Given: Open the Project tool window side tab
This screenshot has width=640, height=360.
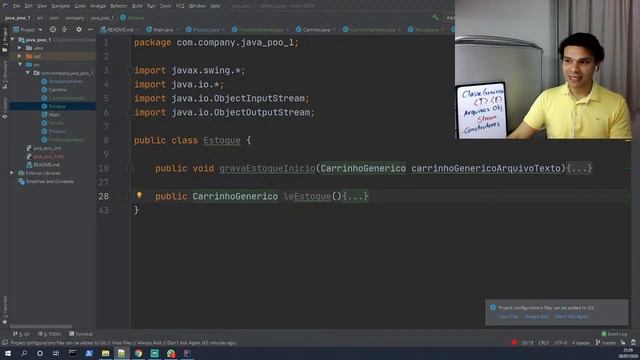Looking at the screenshot, I should (5, 39).
